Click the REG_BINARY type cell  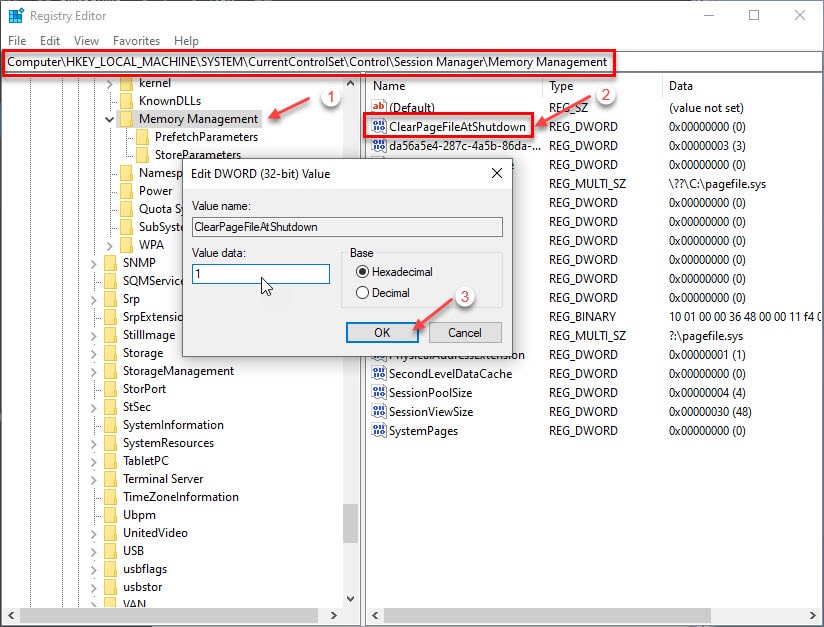click(582, 316)
